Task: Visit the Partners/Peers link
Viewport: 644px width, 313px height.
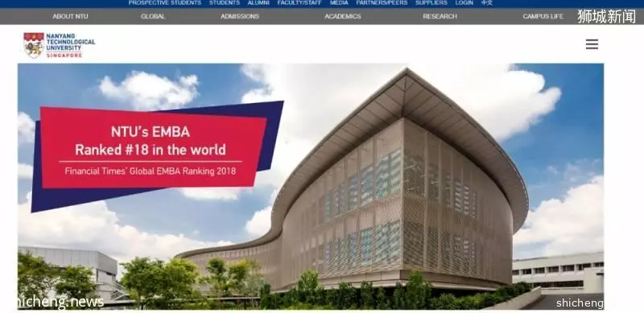Action: (382, 3)
